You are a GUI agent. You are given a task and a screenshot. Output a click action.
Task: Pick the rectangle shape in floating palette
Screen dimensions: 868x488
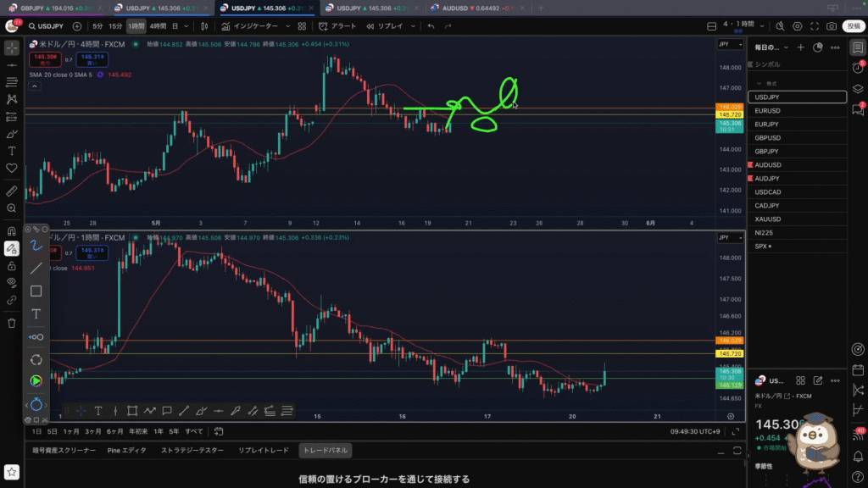tap(36, 291)
